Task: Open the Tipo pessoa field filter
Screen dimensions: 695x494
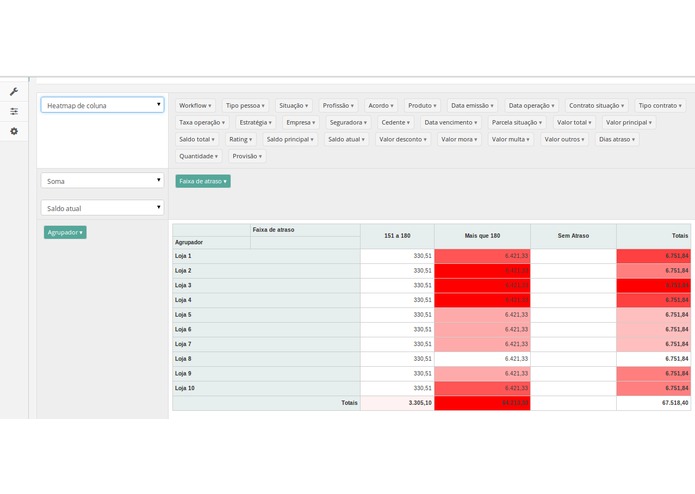Action: [245, 105]
